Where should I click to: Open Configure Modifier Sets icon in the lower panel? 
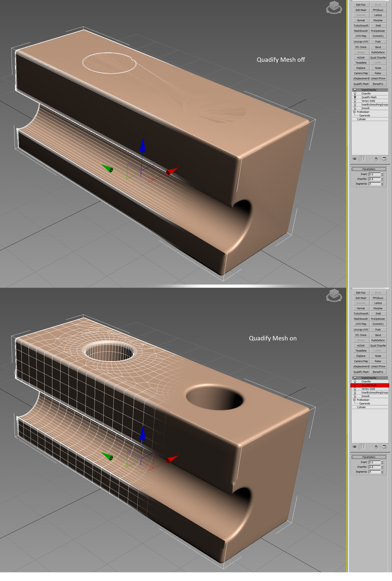click(x=384, y=447)
